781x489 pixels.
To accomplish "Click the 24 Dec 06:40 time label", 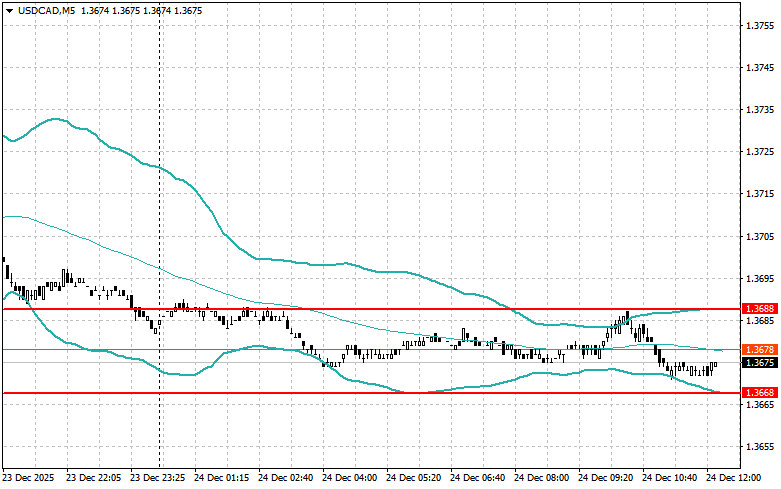I will [x=477, y=478].
